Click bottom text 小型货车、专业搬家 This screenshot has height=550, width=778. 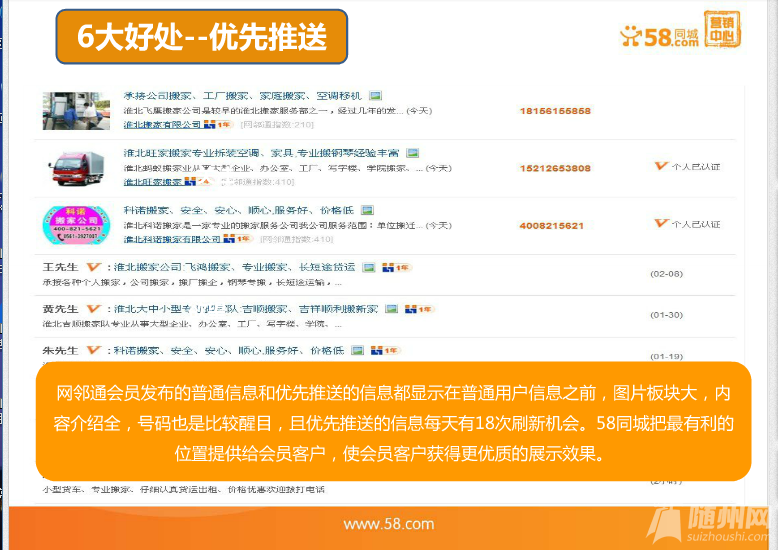point(184,489)
